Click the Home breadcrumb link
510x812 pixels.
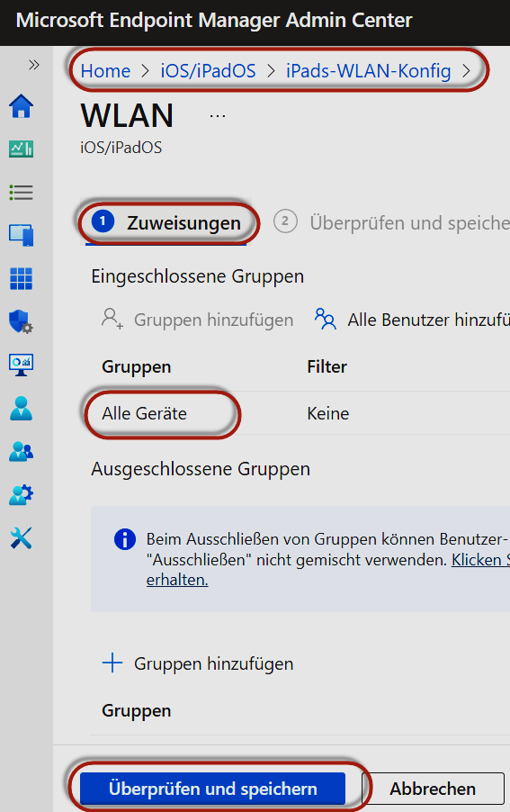point(105,70)
